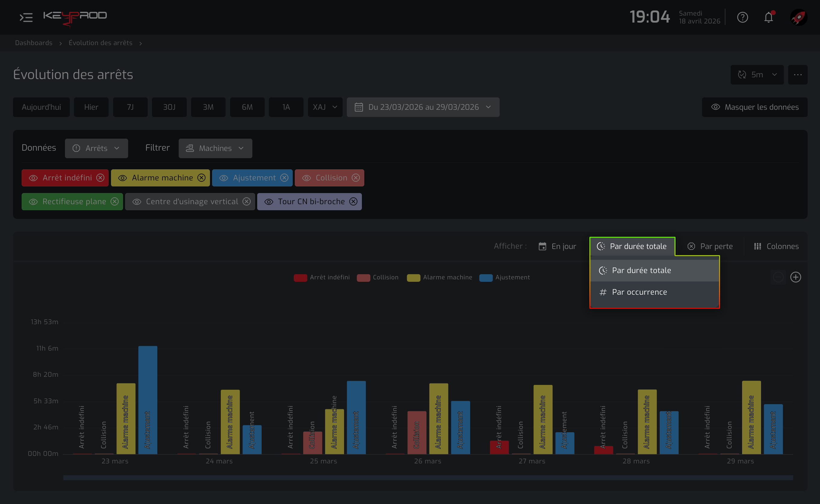Expand the 5m refresh interval dropdown
This screenshot has height=504, width=820.
pyautogui.click(x=757, y=75)
